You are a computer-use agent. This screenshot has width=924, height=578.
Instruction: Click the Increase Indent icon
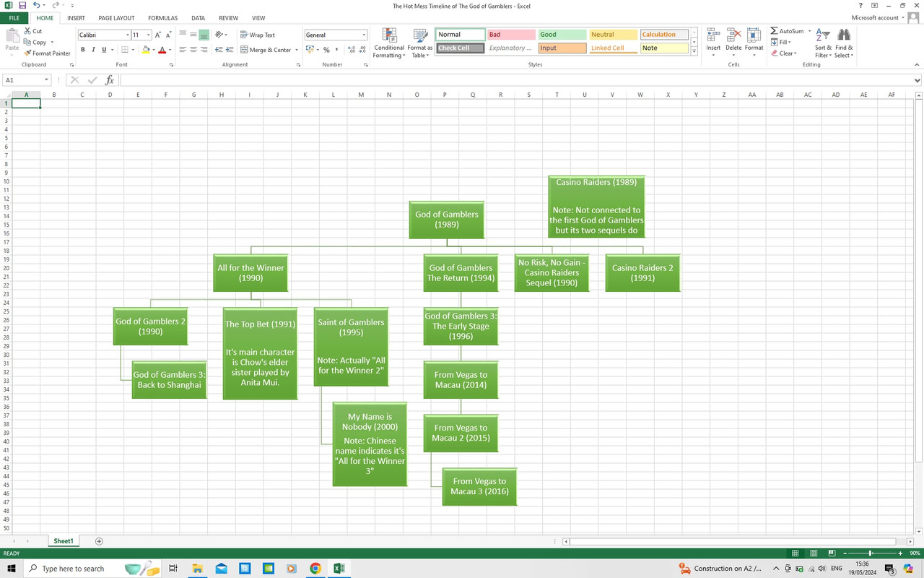pyautogui.click(x=230, y=50)
